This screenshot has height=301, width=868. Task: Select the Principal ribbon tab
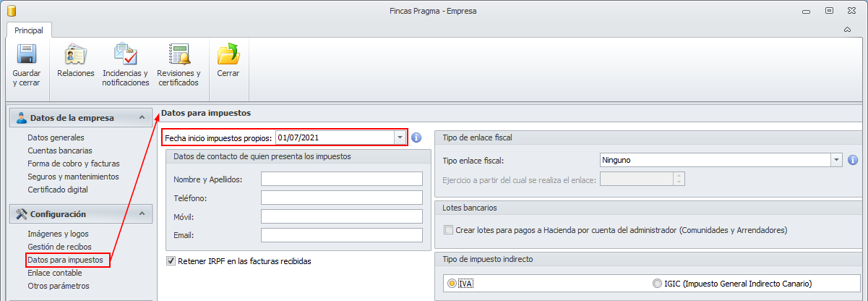coord(29,30)
